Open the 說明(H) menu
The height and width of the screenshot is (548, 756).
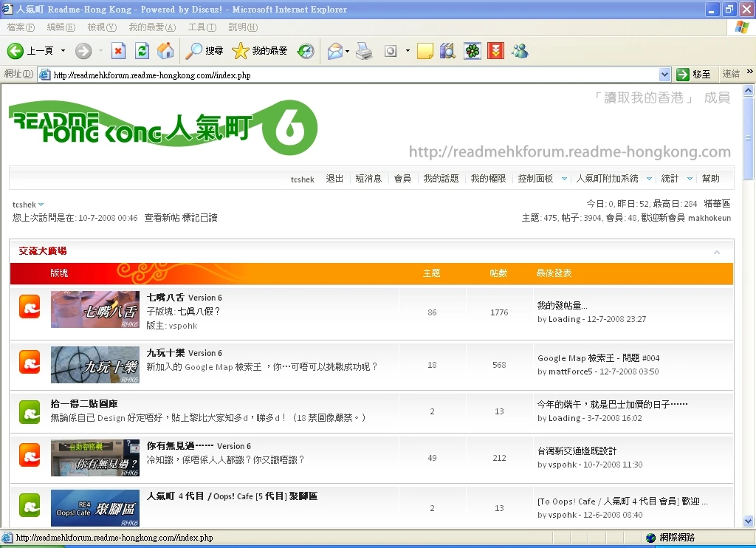243,27
